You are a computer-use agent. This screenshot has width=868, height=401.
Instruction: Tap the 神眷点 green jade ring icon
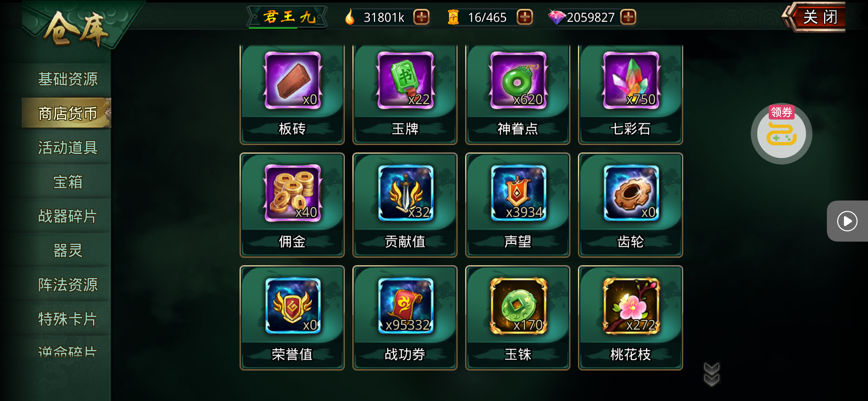(518, 81)
